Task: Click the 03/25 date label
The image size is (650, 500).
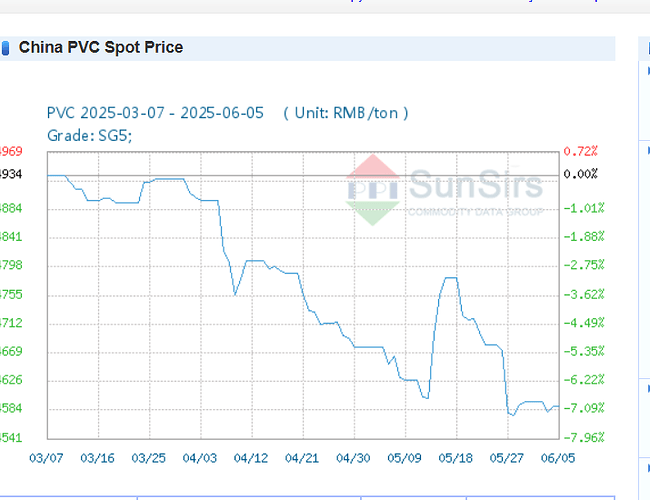Action: [148, 457]
